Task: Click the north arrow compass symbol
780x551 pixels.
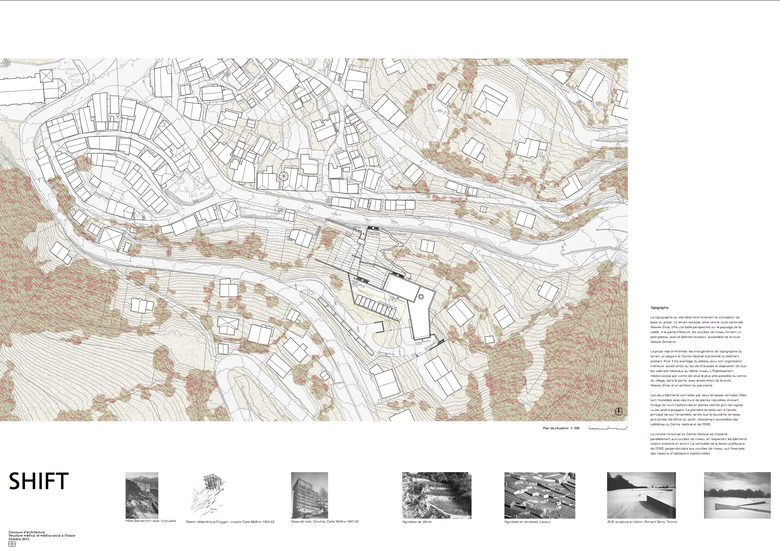Action: pyautogui.click(x=620, y=409)
